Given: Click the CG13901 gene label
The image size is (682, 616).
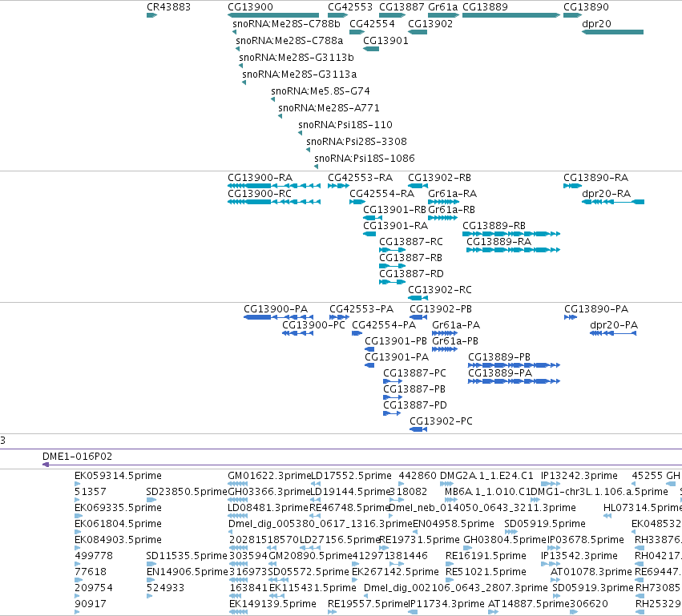Looking at the screenshot, I should (385, 40).
